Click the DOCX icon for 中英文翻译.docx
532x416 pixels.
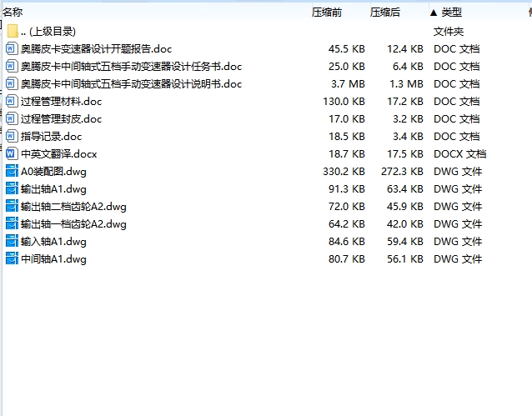pos(11,153)
